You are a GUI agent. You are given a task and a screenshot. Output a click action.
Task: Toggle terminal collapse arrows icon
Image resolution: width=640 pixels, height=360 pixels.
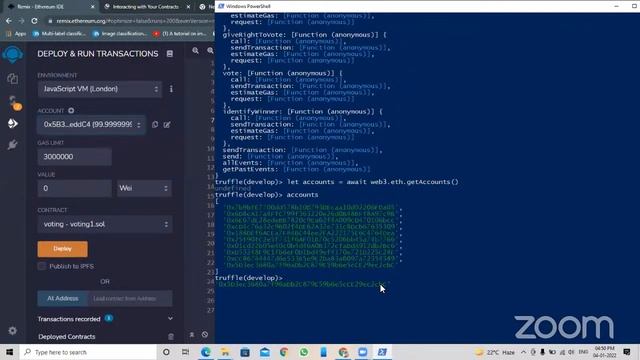(x=192, y=335)
